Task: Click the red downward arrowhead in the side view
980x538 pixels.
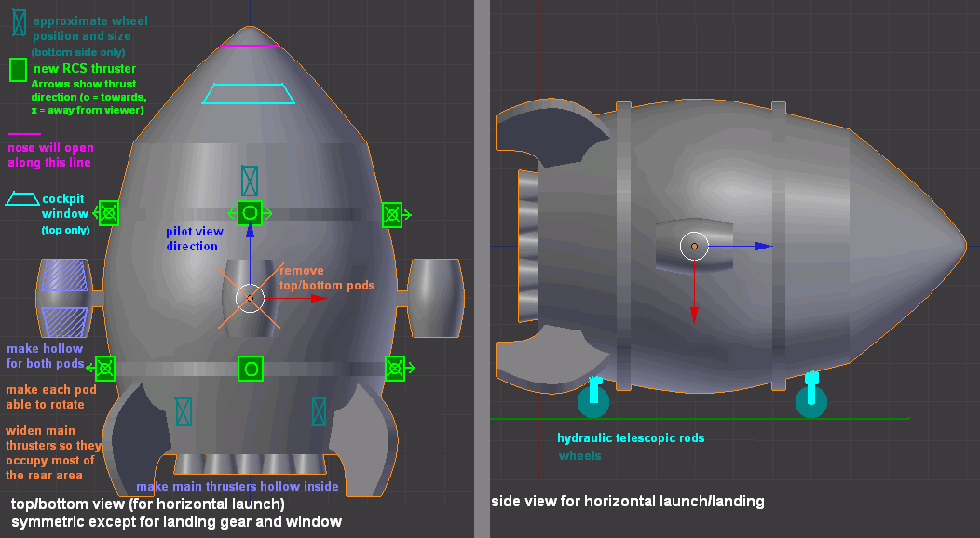Action: coord(694,315)
